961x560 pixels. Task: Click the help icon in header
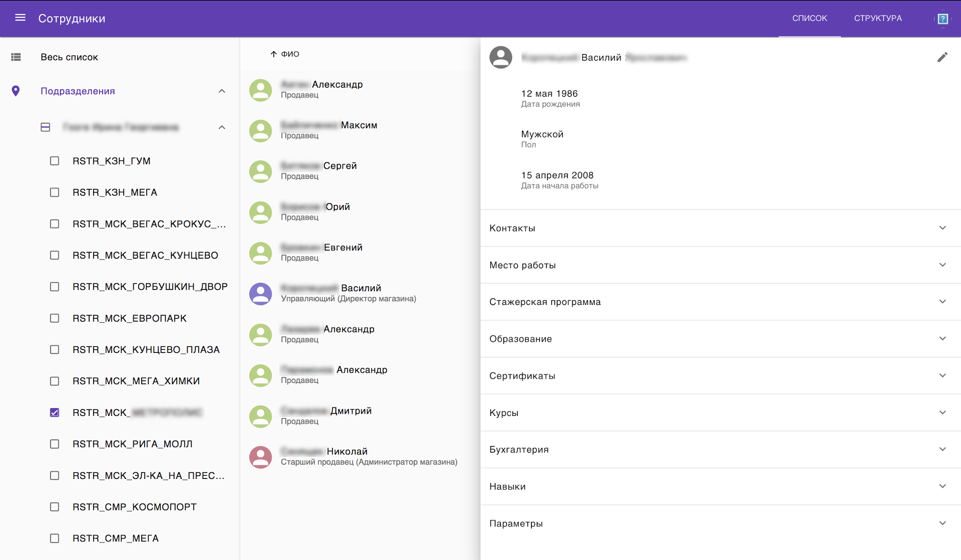pos(943,19)
